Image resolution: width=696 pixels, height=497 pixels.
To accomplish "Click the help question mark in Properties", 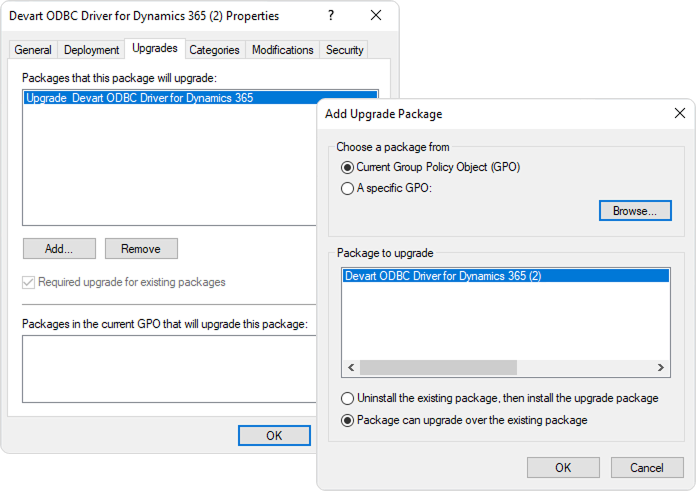I will click(331, 16).
